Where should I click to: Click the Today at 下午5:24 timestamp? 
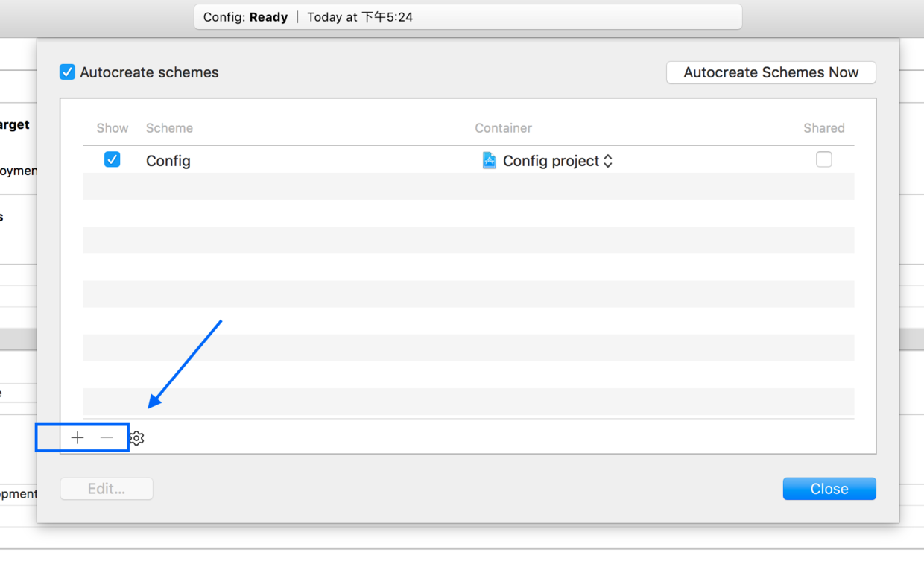coord(360,17)
